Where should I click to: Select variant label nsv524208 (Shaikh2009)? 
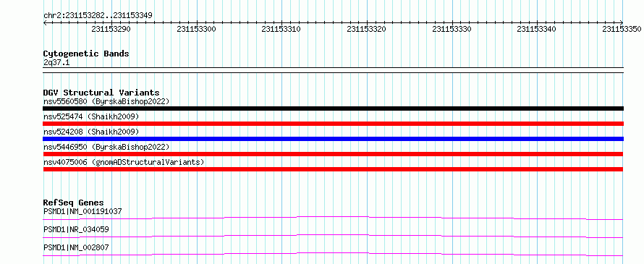(91, 132)
